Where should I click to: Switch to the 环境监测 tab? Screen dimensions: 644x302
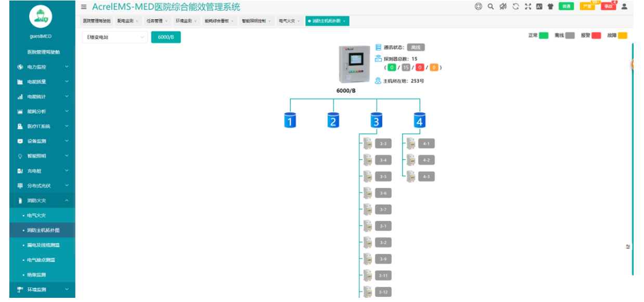coord(184,21)
